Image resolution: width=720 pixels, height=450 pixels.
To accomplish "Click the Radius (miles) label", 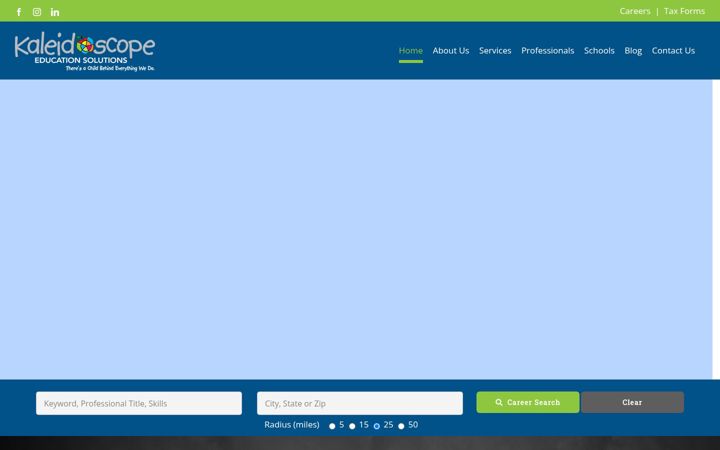I will (292, 425).
